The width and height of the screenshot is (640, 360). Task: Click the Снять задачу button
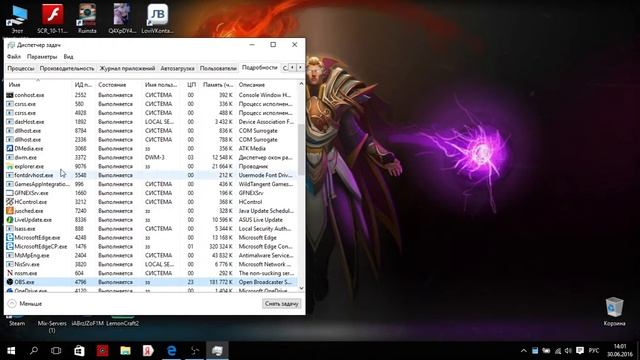(x=282, y=303)
